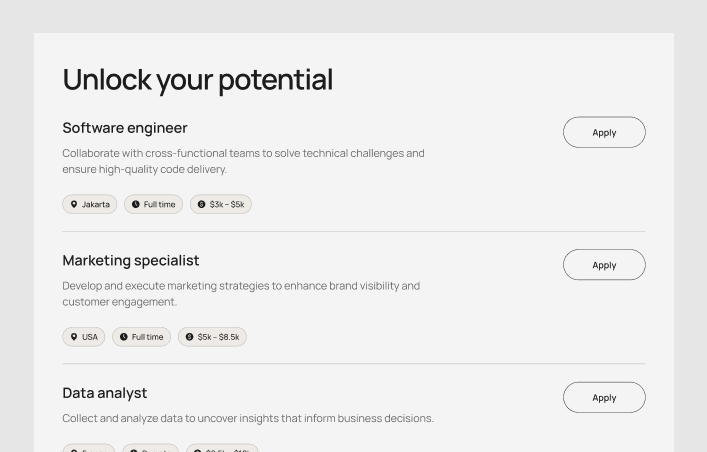
Task: Click the Software engineer job description text
Action: [x=243, y=161]
